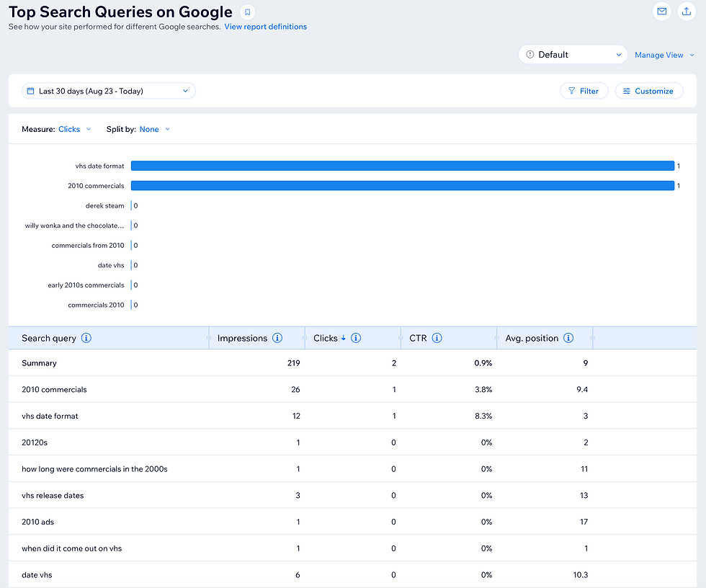706x588 pixels.
Task: Click the 'commercials 2010' chart label
Action: coord(96,305)
